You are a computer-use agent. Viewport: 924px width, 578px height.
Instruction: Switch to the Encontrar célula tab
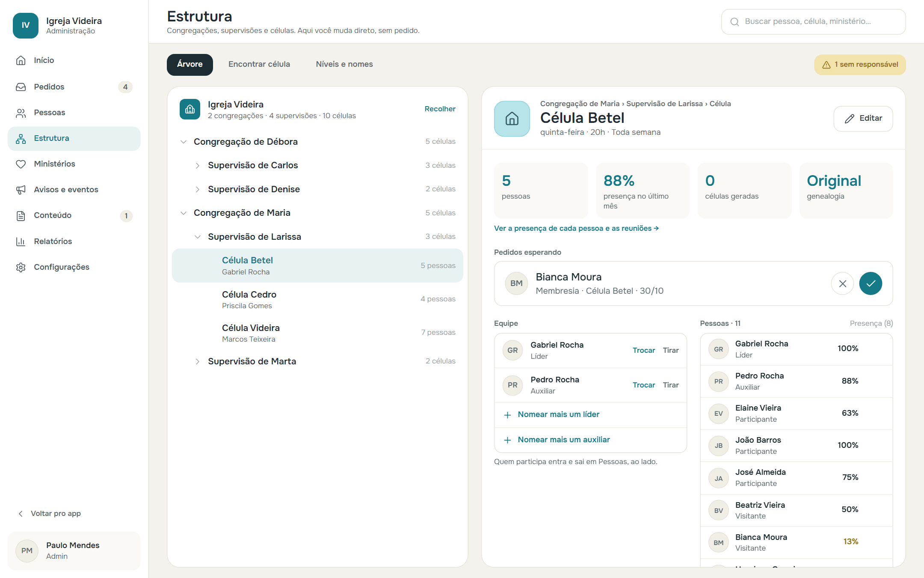pos(259,65)
